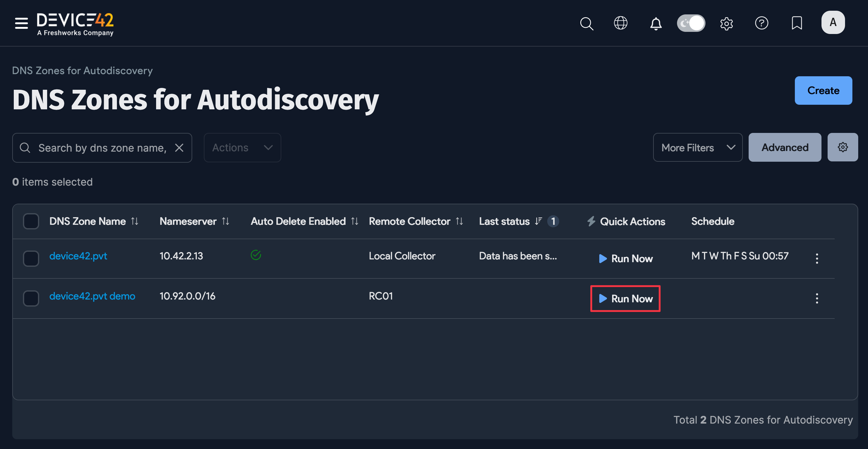868x449 pixels.
Task: Open the notifications bell
Action: point(656,23)
